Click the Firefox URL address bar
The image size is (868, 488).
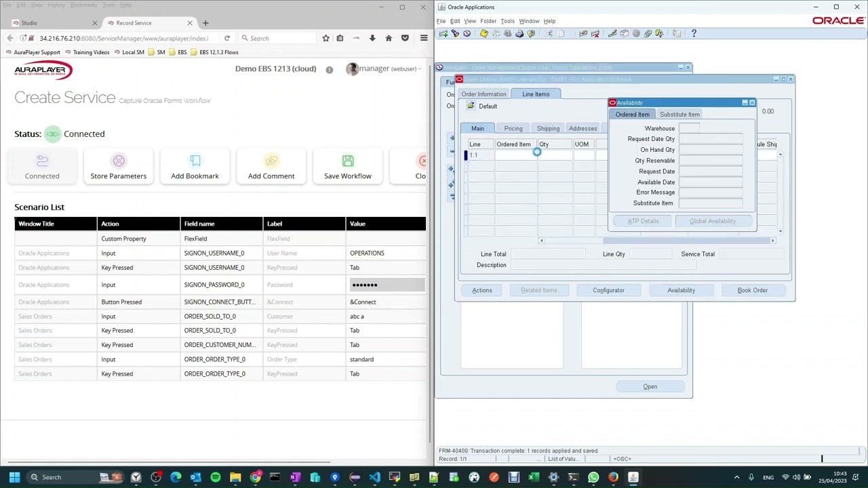(122, 39)
